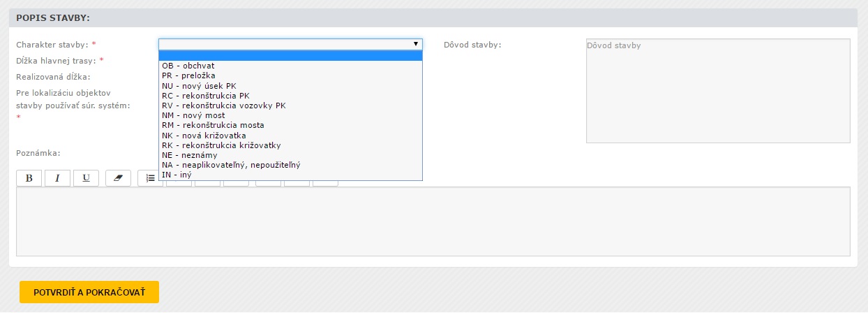Toggle bold formatting in Poznámka editor
Screen dimensions: 868x313
point(29,178)
